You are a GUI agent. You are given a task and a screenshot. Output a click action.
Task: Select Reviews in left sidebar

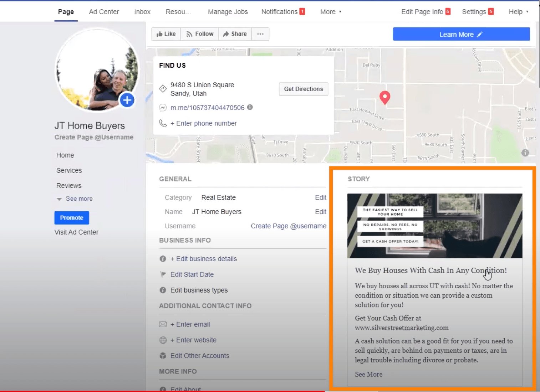69,186
